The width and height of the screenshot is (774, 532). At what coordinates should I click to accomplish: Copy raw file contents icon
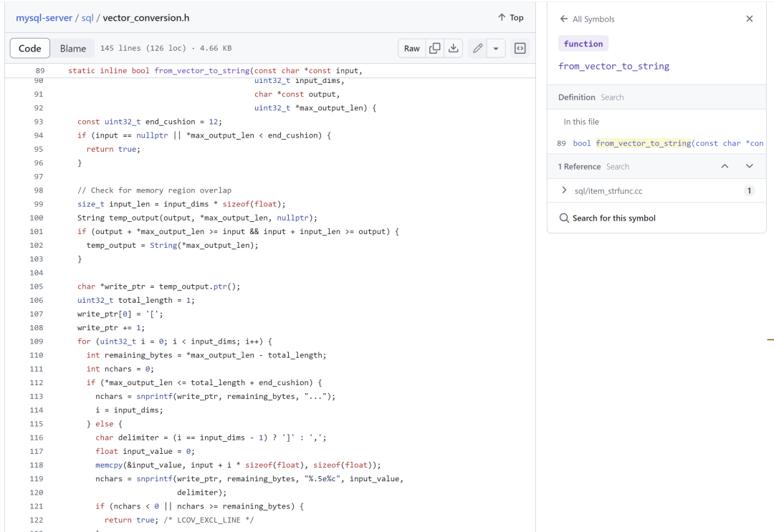(x=435, y=48)
